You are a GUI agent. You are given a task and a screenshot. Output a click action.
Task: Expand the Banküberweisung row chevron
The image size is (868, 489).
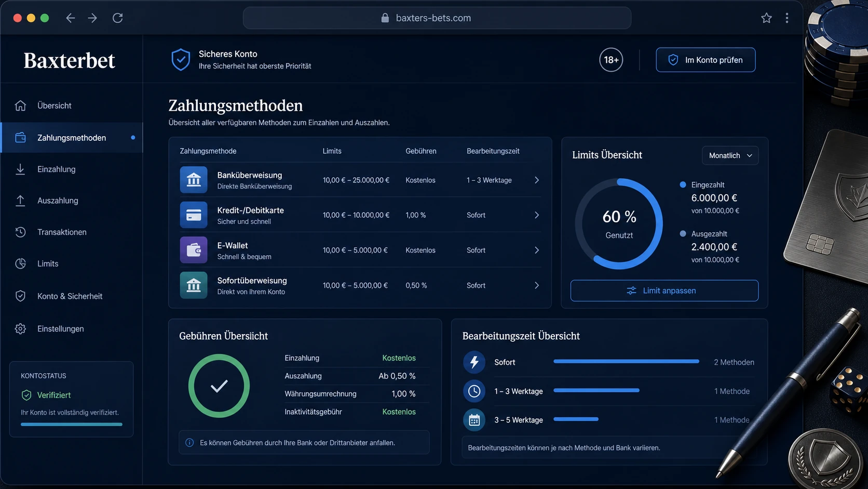coord(537,180)
